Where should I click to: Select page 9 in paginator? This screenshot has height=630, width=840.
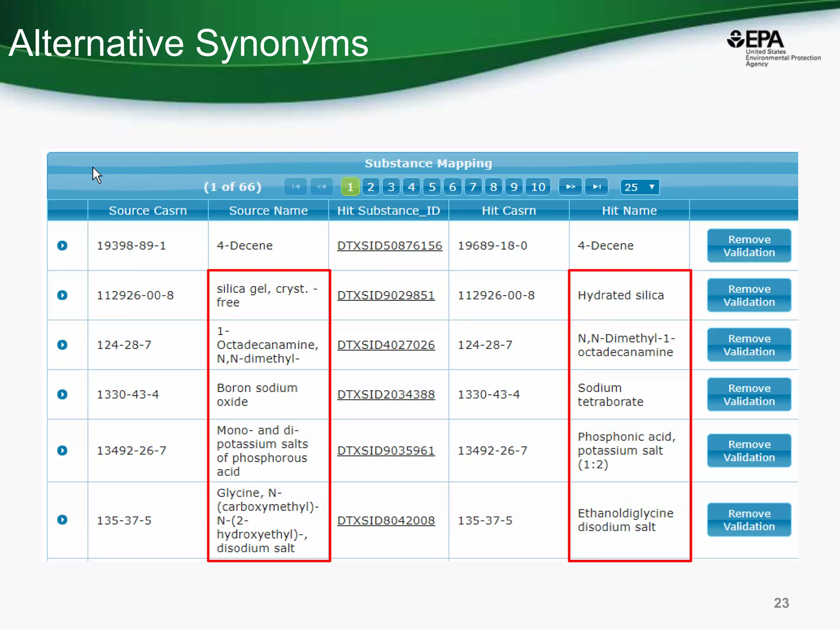pyautogui.click(x=514, y=187)
